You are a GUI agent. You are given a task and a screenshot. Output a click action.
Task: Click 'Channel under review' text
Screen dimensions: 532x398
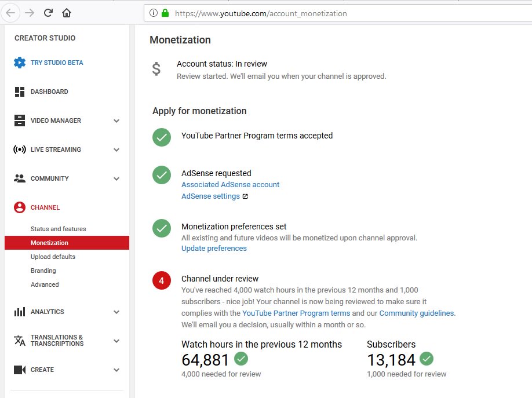pyautogui.click(x=220, y=279)
